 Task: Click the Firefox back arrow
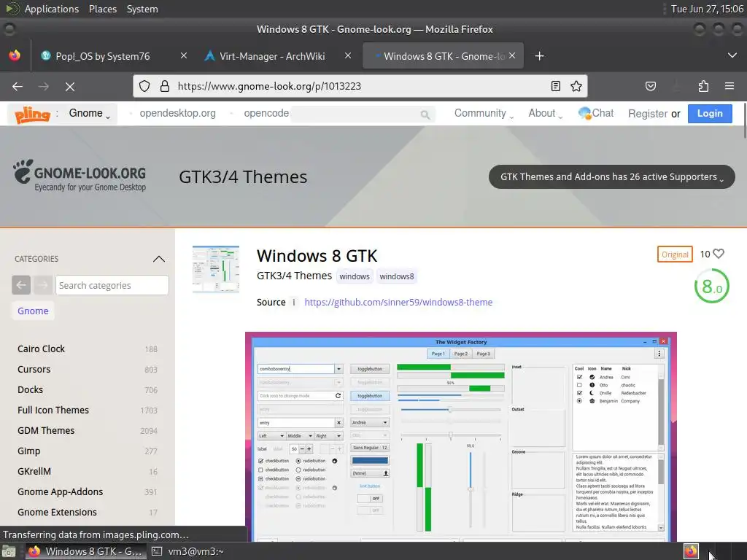click(18, 86)
